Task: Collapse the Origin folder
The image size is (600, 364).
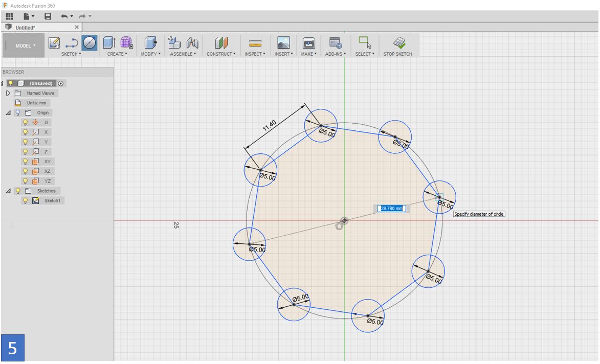Action: (8, 113)
